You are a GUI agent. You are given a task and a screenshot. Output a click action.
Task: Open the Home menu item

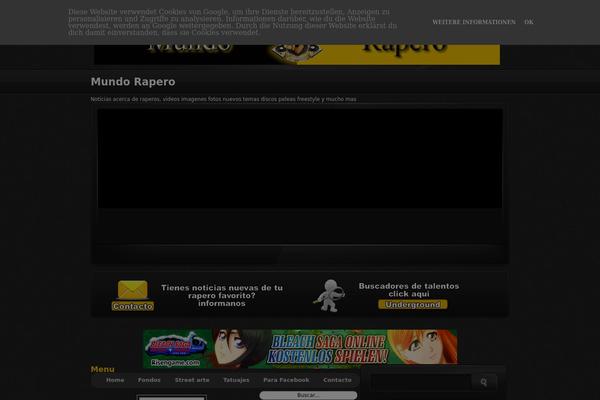[x=115, y=380]
